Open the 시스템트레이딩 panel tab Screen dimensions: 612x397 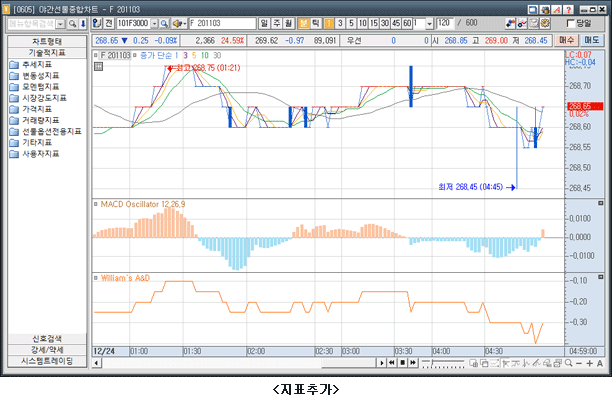tap(47, 361)
